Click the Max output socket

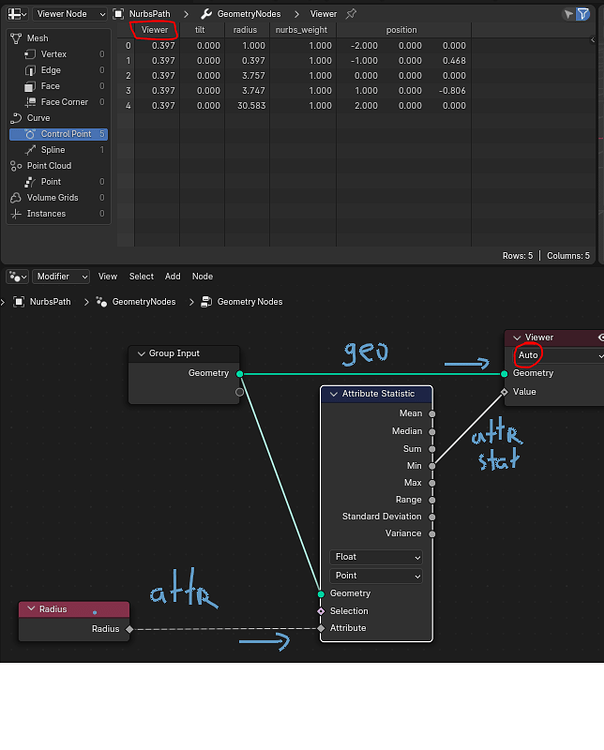pos(432,483)
